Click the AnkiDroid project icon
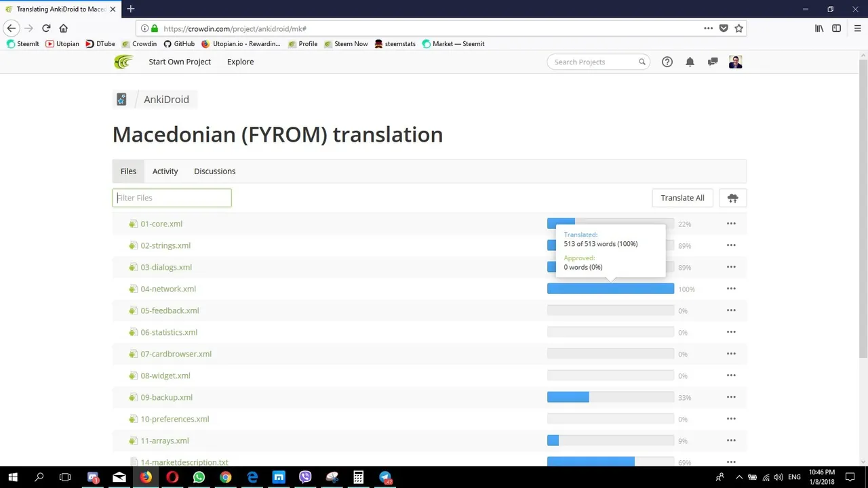The image size is (868, 488). coord(121,99)
